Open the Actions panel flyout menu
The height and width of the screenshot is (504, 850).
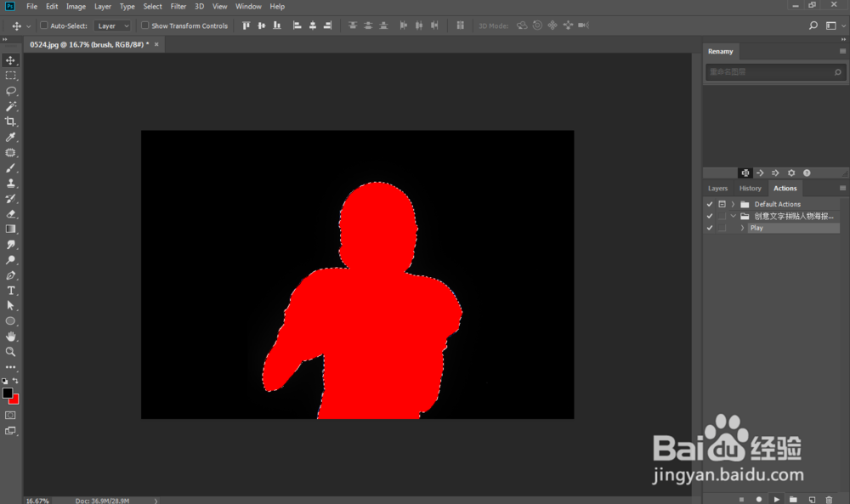pos(842,188)
